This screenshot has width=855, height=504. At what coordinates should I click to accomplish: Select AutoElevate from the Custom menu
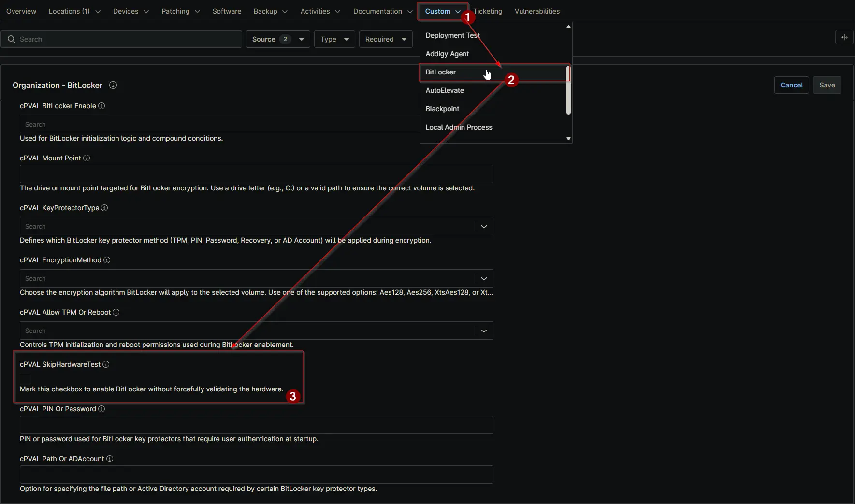pyautogui.click(x=445, y=90)
